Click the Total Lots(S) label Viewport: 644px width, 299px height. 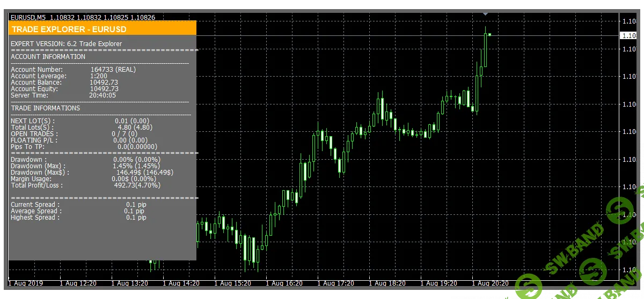pos(33,128)
